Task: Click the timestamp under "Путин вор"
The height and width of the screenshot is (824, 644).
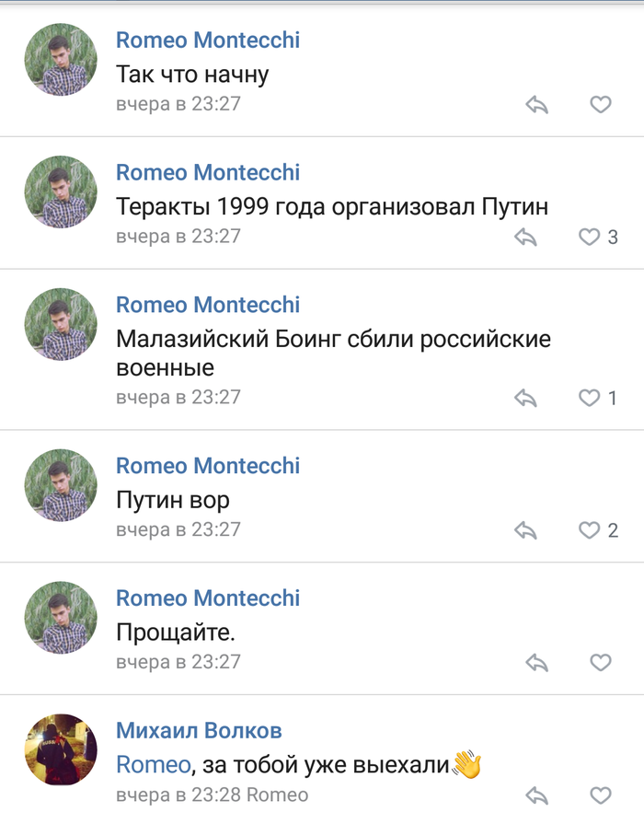Action: click(x=178, y=529)
